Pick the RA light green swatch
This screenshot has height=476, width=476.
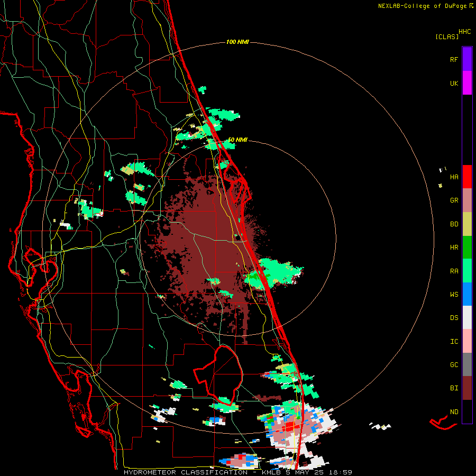coord(467,271)
